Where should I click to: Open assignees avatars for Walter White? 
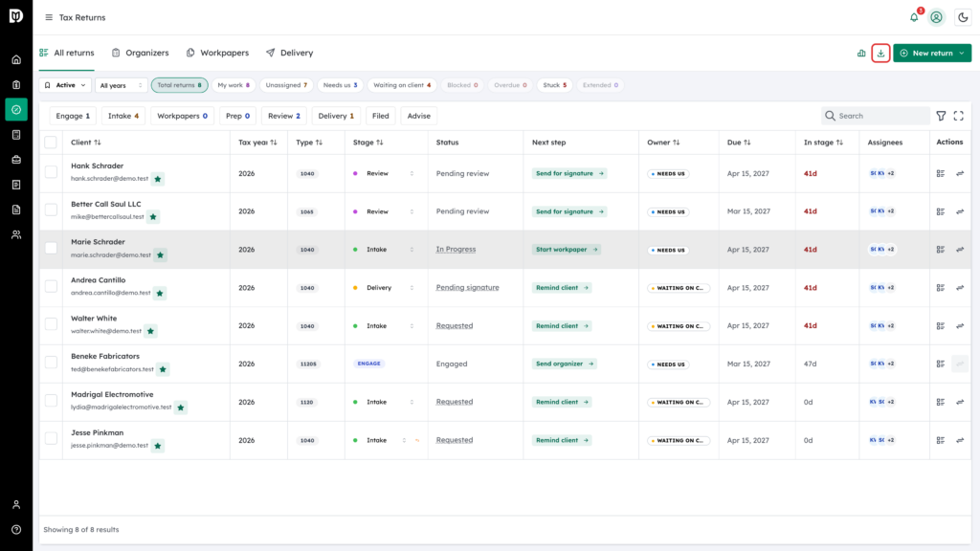[881, 326]
